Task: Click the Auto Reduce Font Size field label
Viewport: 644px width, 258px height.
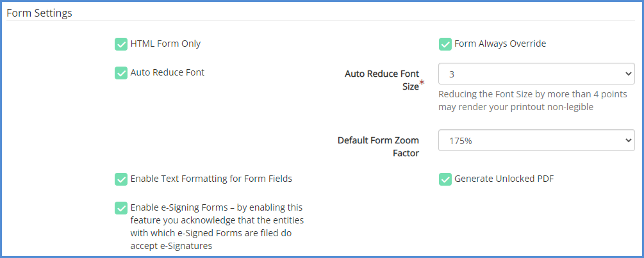Action: click(x=382, y=80)
